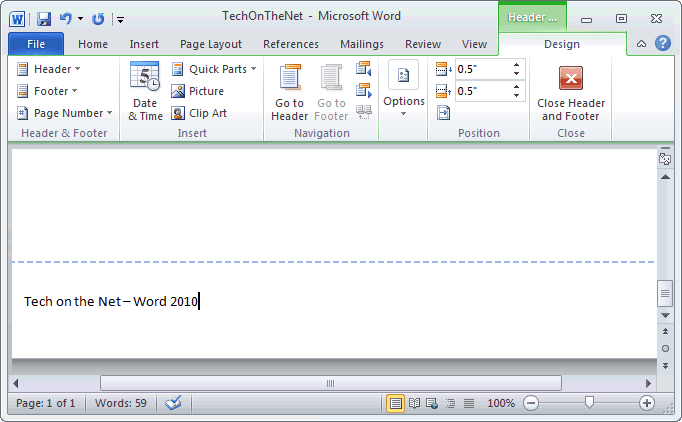Redo the last action
Image resolution: width=682 pixels, height=422 pixels.
tap(98, 19)
